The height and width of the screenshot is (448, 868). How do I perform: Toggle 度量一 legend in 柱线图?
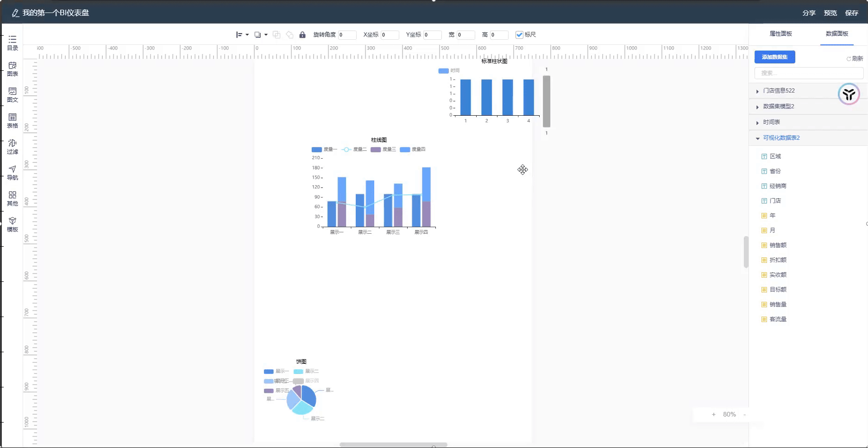(324, 149)
